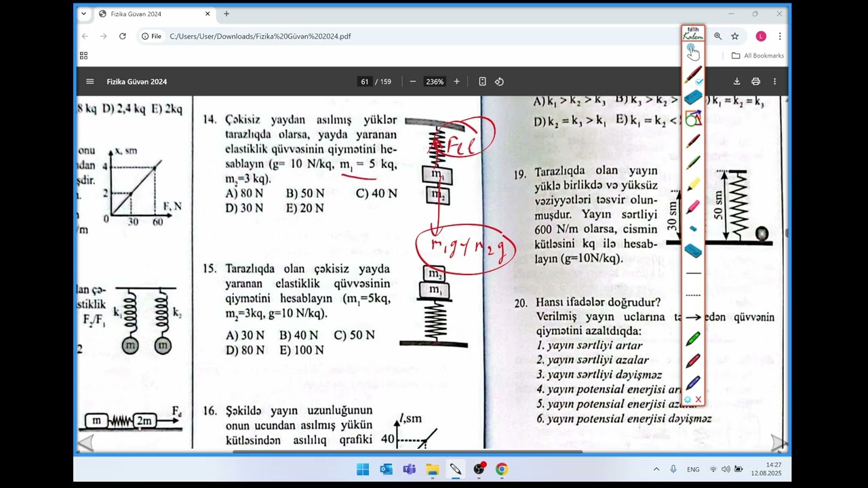Open the red-dot recorder app on taskbar

click(x=479, y=469)
